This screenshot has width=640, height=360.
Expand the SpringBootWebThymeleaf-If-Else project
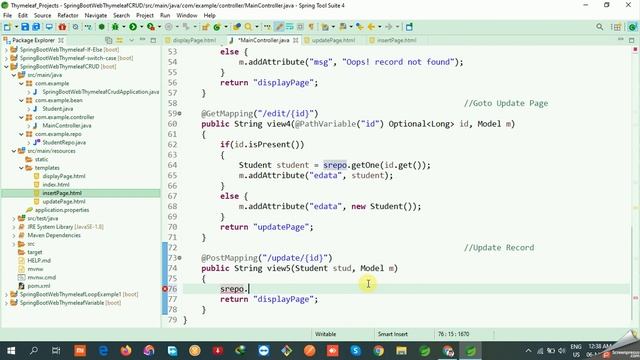click(x=6, y=50)
